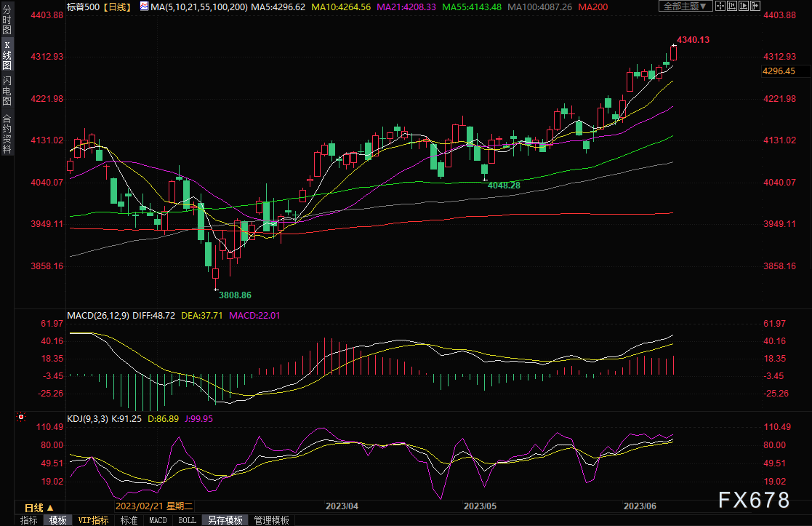Open the VIP指标 tab
Screen dimensions: 812x526
(x=93, y=520)
